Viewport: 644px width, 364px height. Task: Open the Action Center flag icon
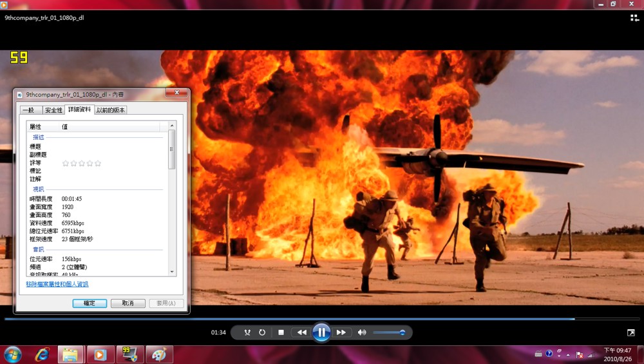pyautogui.click(x=580, y=354)
